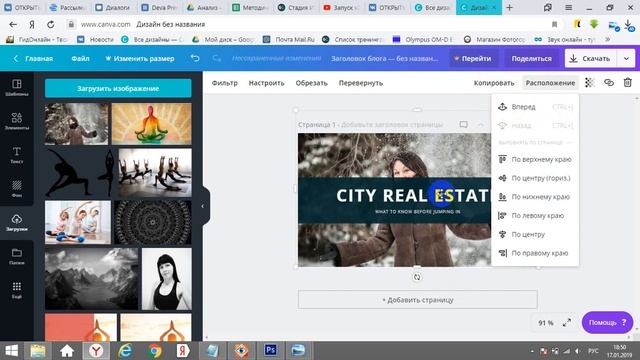Choose По центру (гориз.) alignment

[535, 178]
